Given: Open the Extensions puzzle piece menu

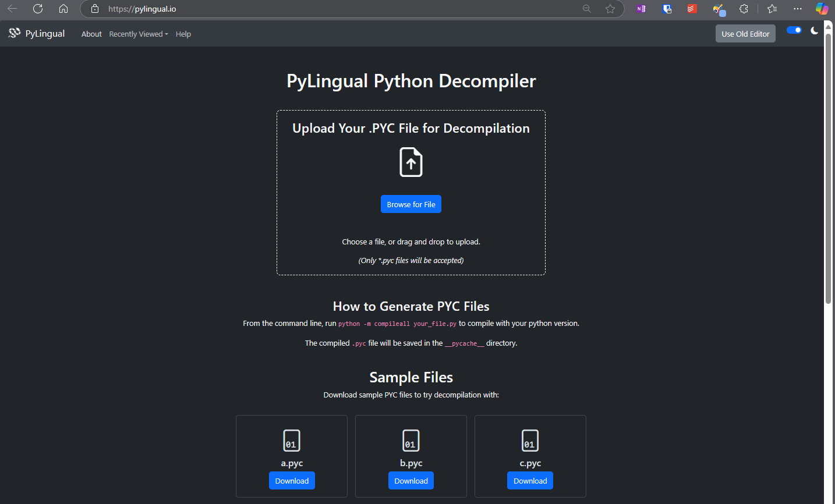Looking at the screenshot, I should pos(744,9).
